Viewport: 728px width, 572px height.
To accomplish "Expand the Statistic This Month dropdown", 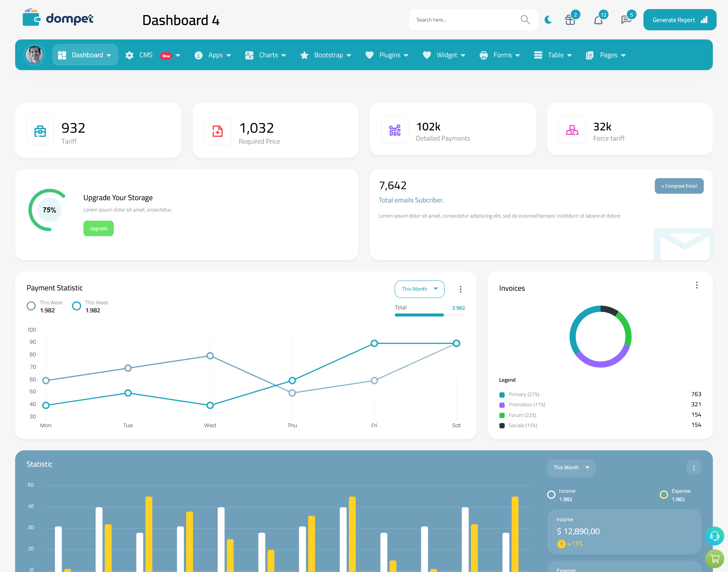I will tap(570, 467).
